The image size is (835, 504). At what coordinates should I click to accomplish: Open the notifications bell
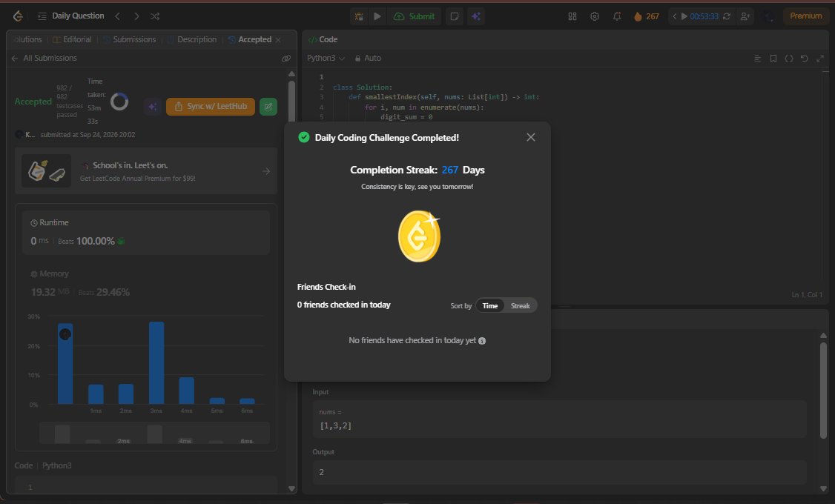coord(617,16)
